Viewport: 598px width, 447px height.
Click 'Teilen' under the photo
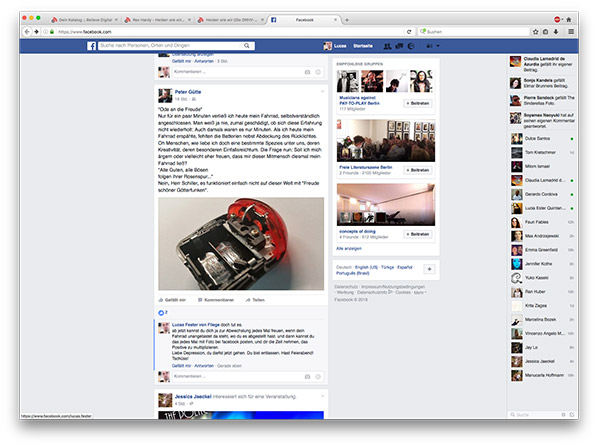(x=255, y=300)
